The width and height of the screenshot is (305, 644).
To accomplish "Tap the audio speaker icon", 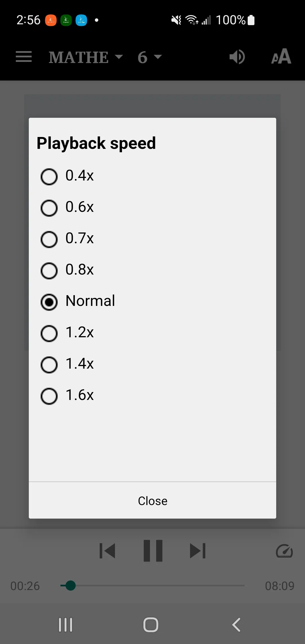I will pos(237,57).
